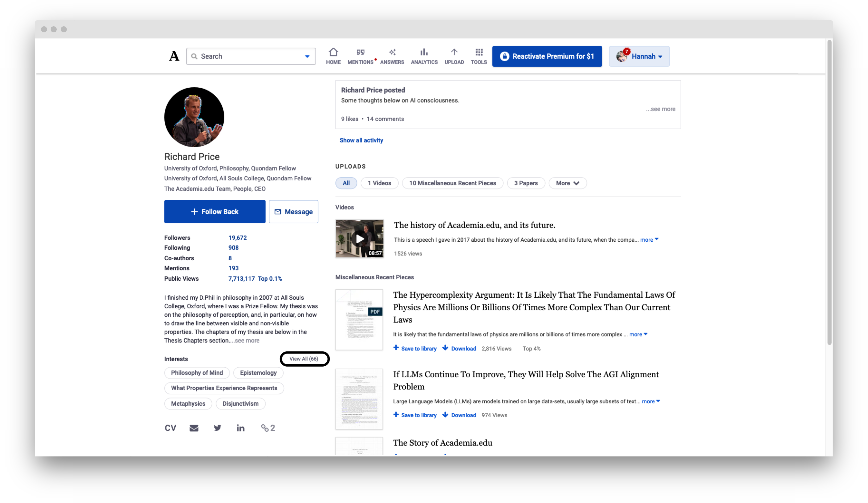This screenshot has height=503, width=868.
Task: Click the search magnifier icon
Action: pos(194,56)
